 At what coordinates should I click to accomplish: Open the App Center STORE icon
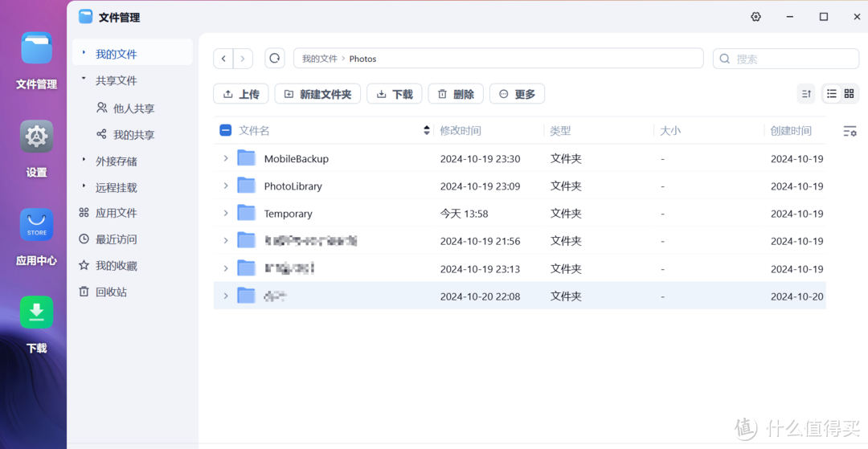pyautogui.click(x=36, y=225)
